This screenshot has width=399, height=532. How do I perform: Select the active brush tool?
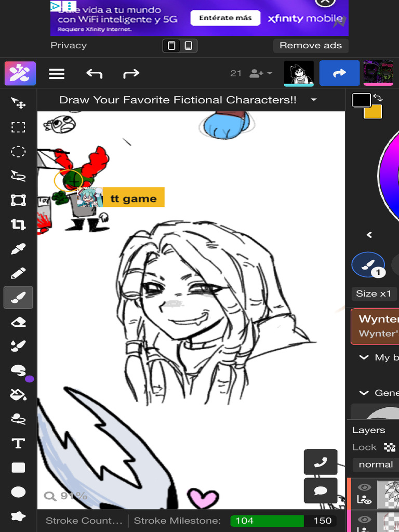click(18, 298)
